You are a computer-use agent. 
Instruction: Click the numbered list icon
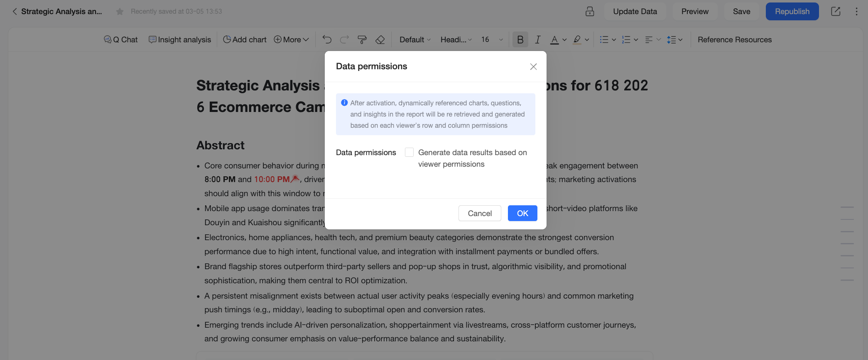626,39
